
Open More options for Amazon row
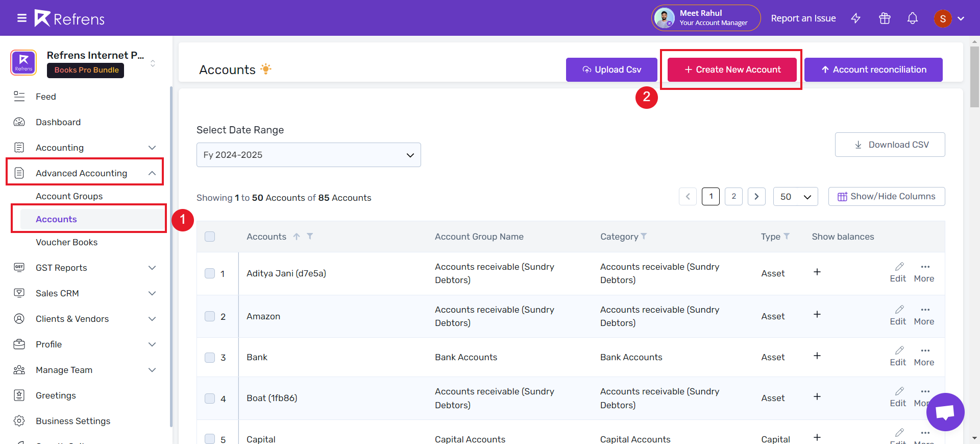(x=924, y=316)
